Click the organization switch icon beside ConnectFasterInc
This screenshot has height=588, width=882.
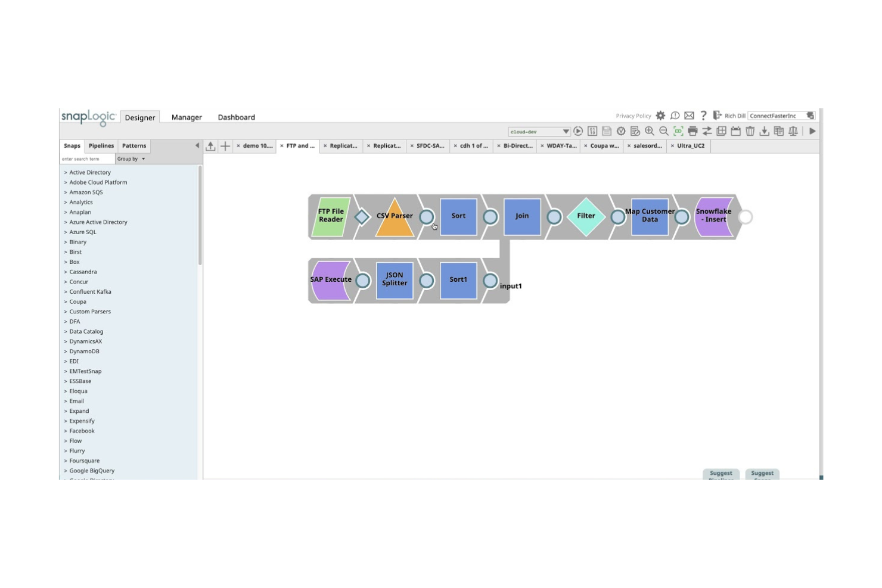tap(810, 116)
